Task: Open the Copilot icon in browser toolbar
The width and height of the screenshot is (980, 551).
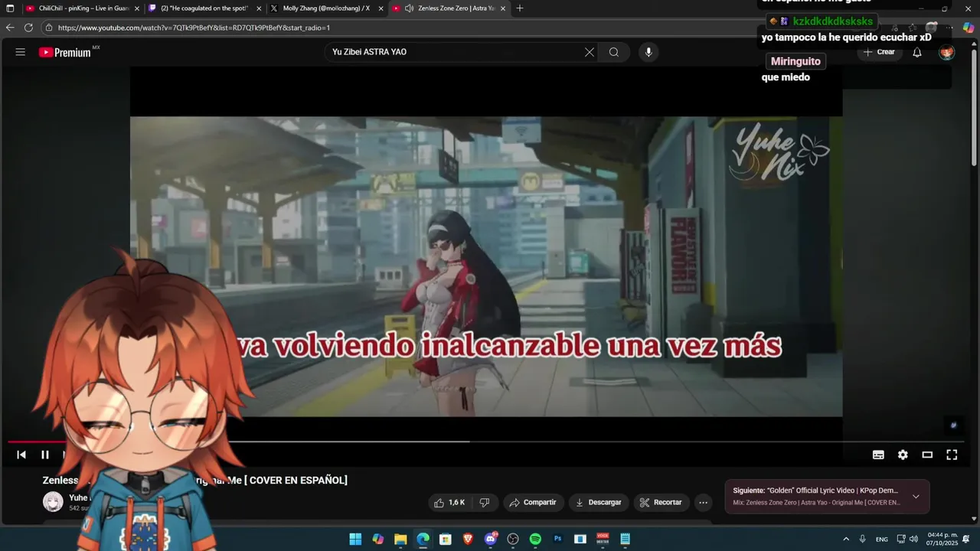Action: click(x=969, y=28)
